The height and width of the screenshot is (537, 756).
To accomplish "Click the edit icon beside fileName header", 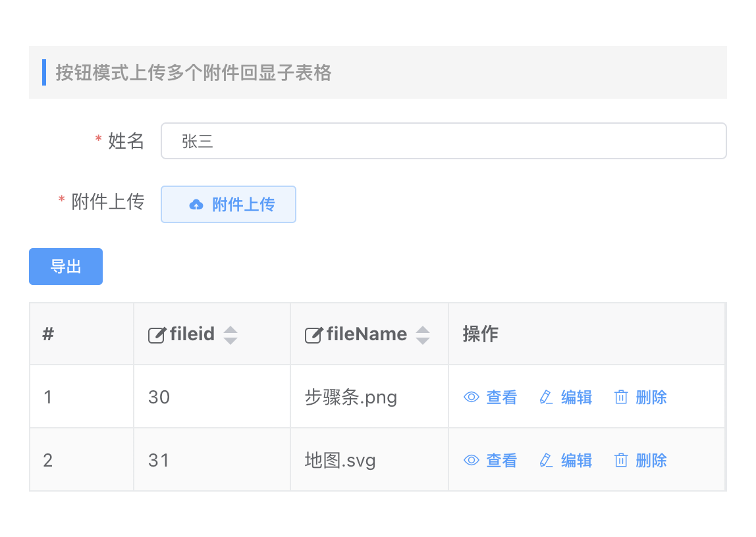I will coord(313,335).
